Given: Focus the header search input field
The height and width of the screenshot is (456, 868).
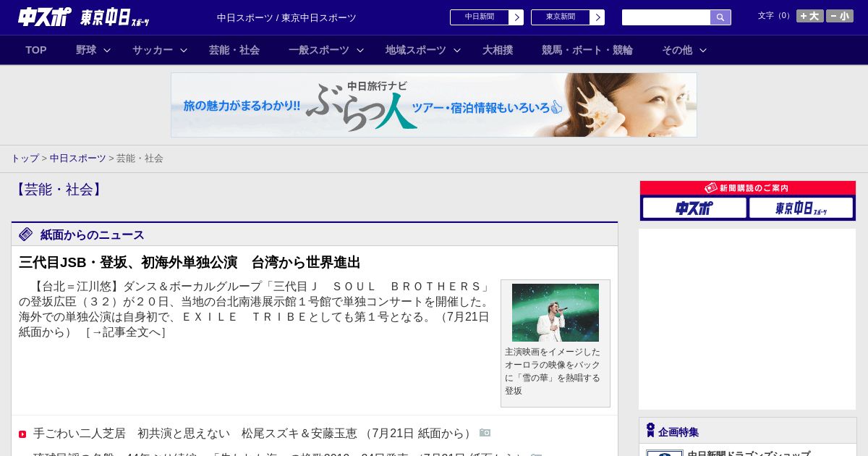Looking at the screenshot, I should pyautogui.click(x=666, y=17).
